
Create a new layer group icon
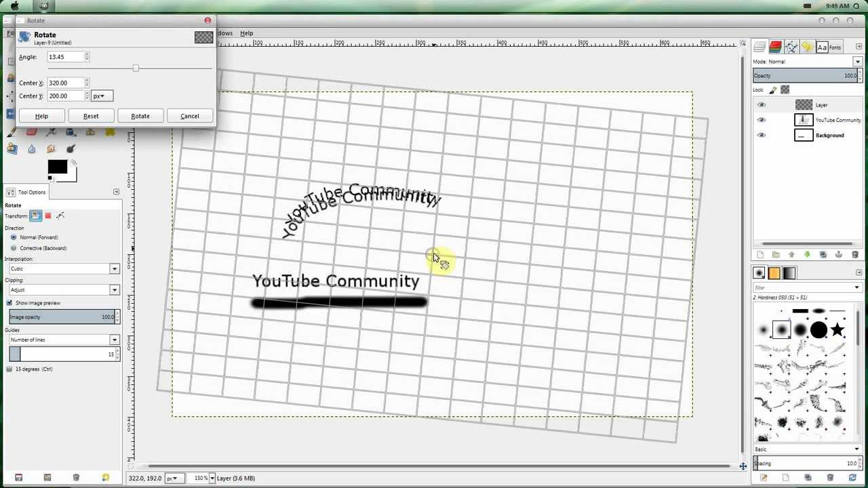[776, 255]
